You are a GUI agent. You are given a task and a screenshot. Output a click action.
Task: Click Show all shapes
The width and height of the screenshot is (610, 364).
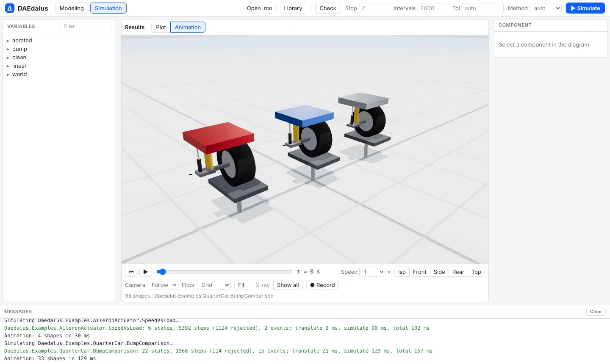pos(288,285)
